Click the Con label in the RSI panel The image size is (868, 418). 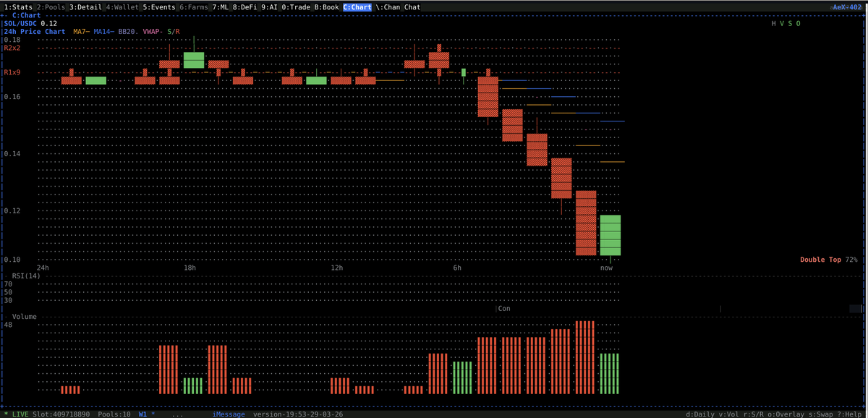(x=504, y=309)
